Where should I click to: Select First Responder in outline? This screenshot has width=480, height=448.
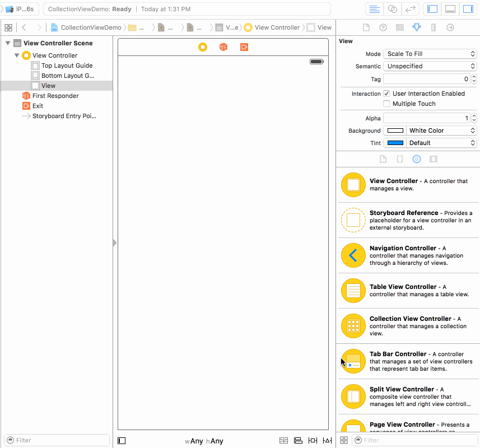[57, 96]
